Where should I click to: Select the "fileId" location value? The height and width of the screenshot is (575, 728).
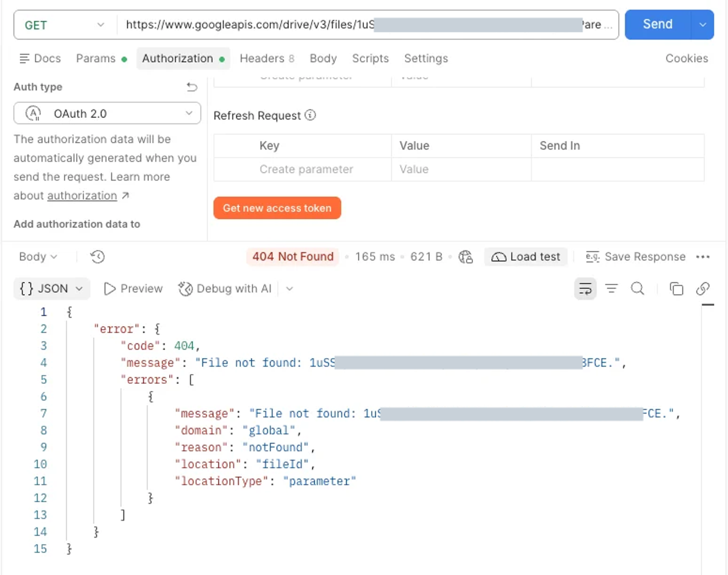[x=283, y=464]
